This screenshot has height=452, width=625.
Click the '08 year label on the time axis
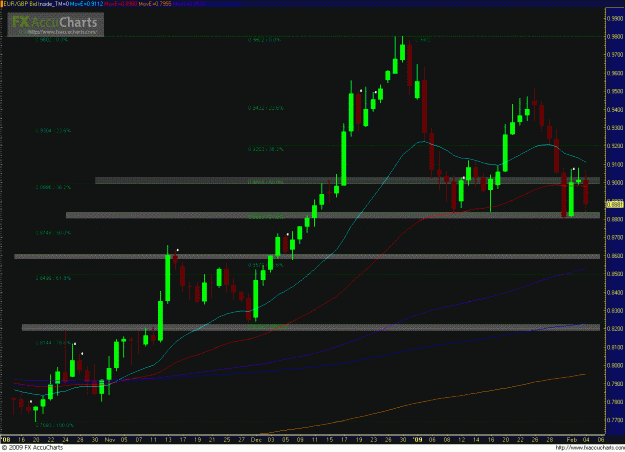pyautogui.click(x=6, y=440)
